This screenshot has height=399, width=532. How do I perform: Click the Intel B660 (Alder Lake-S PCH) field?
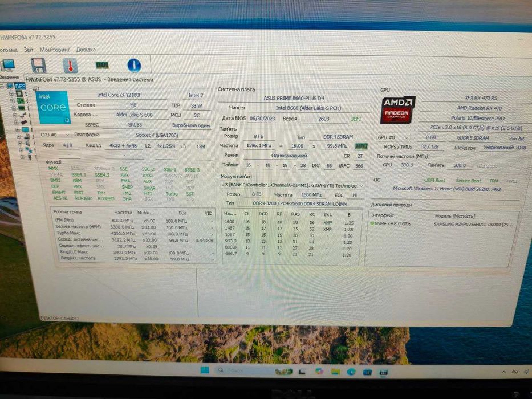[308, 108]
